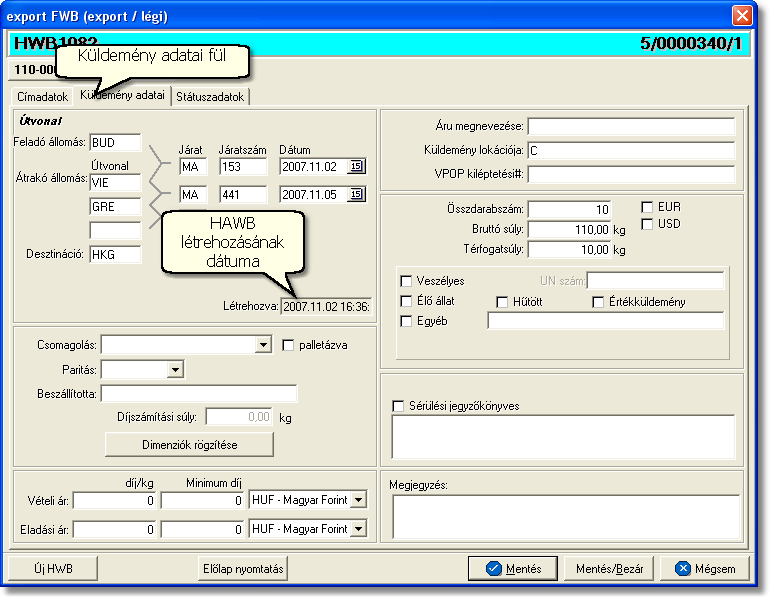Click the Megjegyzés text area
Screen dimensions: 770x599
pos(566,517)
